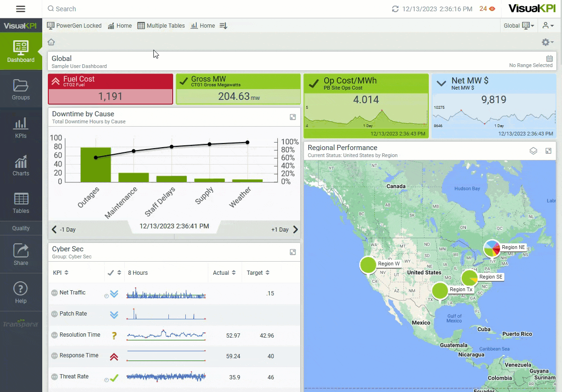
Task: Open the user account dropdown
Action: click(548, 26)
